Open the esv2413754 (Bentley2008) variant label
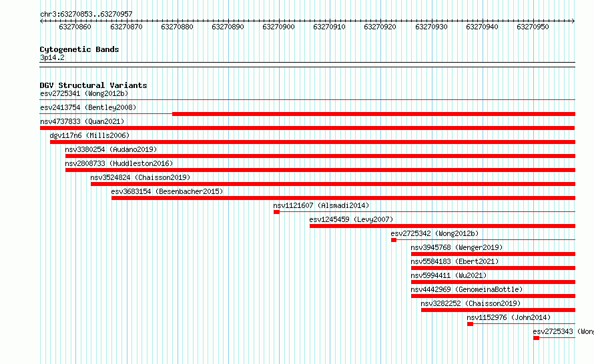594x364 pixels. (88, 107)
